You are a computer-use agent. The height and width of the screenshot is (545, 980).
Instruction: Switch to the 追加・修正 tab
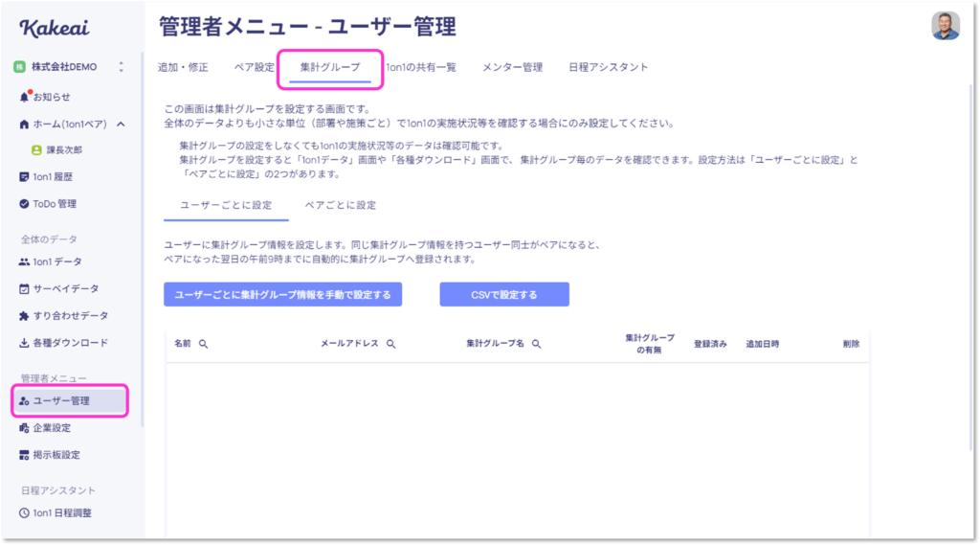[183, 68]
